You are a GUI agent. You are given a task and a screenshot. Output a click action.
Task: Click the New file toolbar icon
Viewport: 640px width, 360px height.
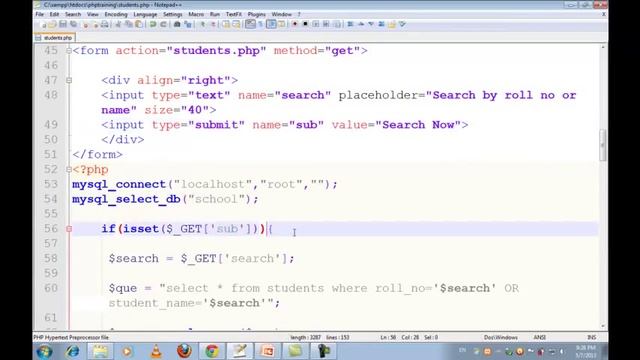pyautogui.click(x=43, y=24)
